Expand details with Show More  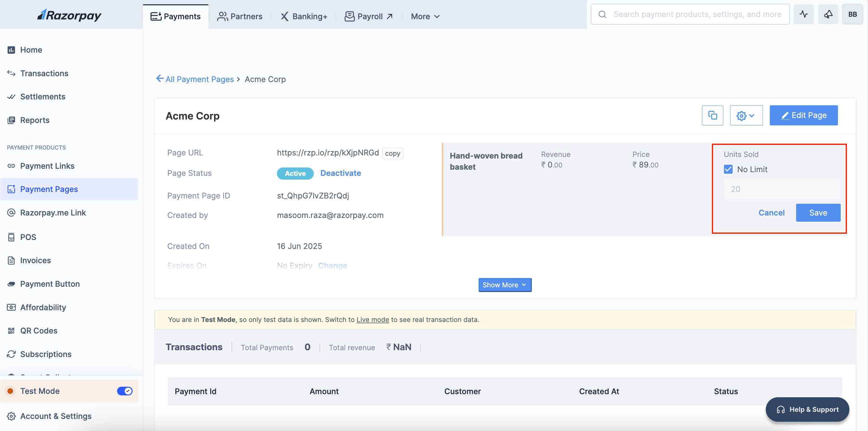pyautogui.click(x=505, y=285)
